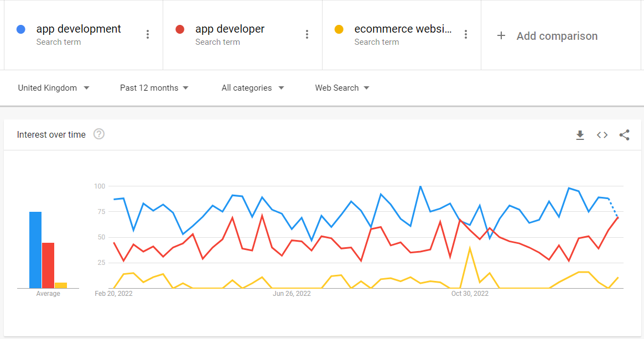Open the All categories dropdown
The width and height of the screenshot is (644, 339).
(252, 87)
